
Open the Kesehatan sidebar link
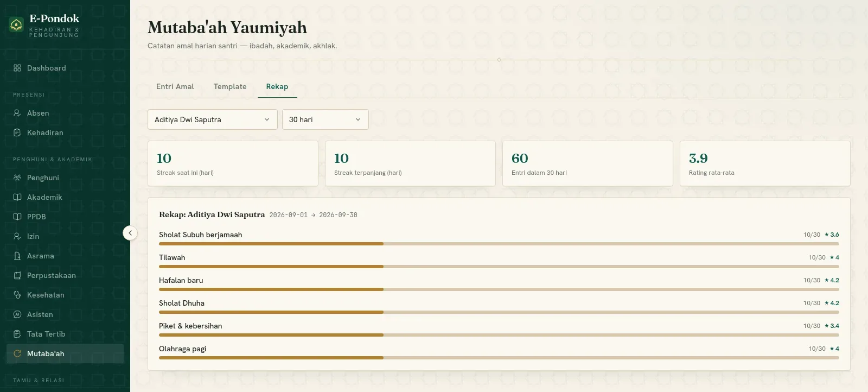65,295
